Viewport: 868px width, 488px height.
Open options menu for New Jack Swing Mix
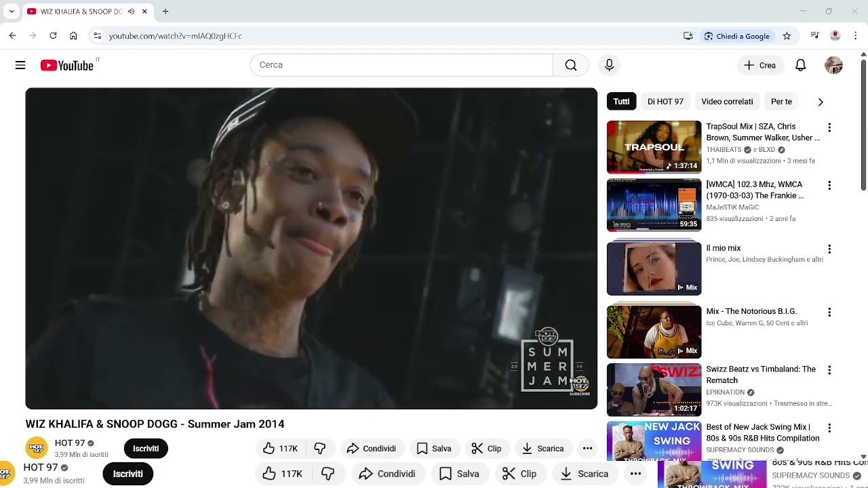tap(829, 428)
